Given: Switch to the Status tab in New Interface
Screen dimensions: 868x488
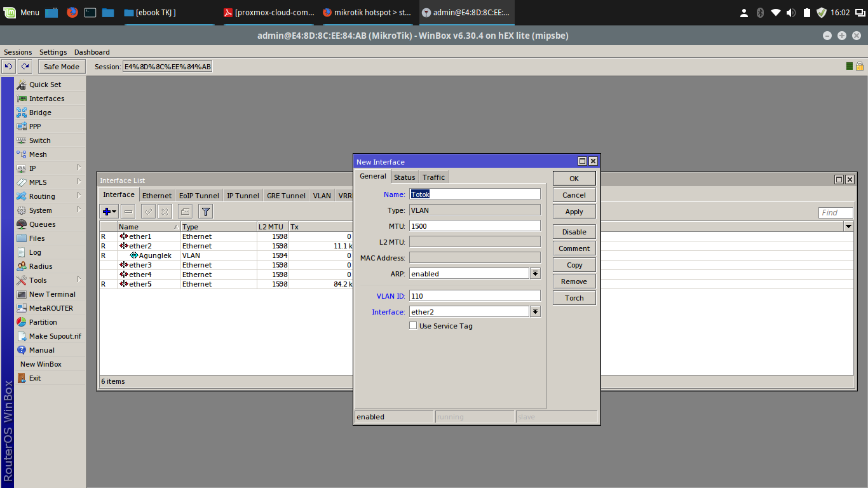Looking at the screenshot, I should click(x=404, y=177).
